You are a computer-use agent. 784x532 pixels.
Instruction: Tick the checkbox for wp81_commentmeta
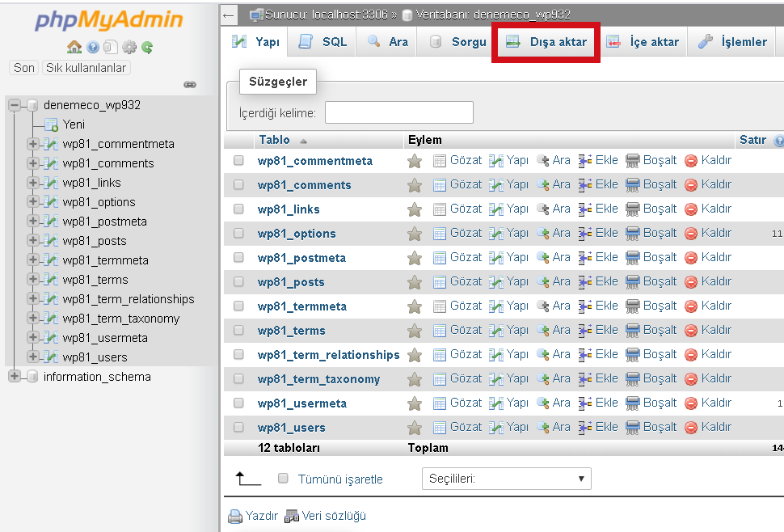click(x=238, y=161)
